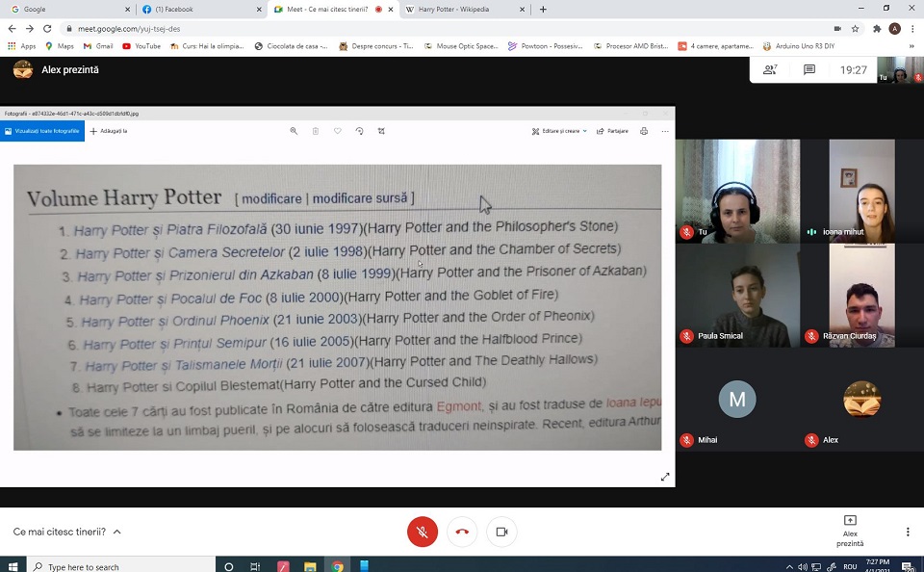Click the YouTube bookmark

click(141, 45)
